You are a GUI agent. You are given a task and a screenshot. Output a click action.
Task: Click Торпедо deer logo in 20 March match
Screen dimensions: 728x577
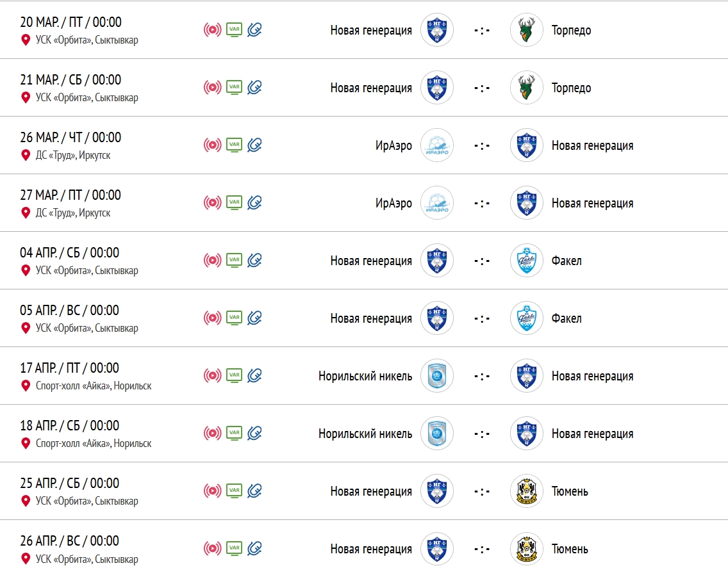click(x=527, y=30)
